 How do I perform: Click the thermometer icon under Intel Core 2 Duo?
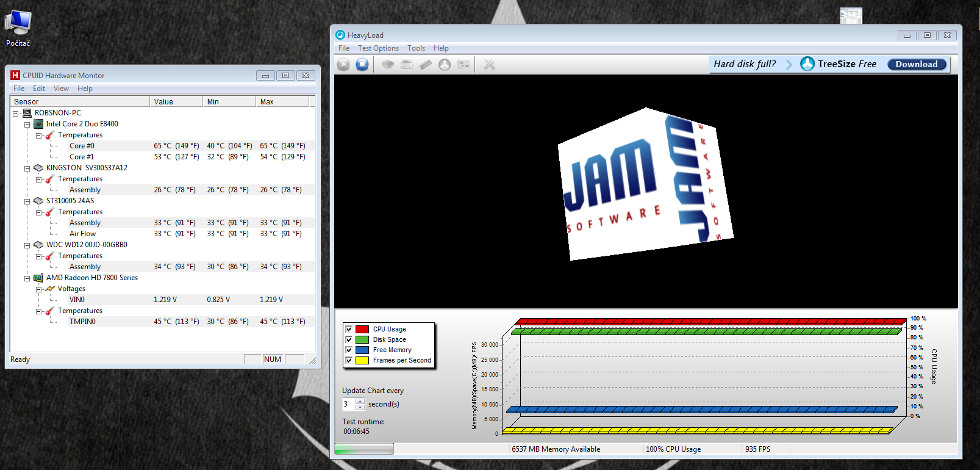(50, 135)
